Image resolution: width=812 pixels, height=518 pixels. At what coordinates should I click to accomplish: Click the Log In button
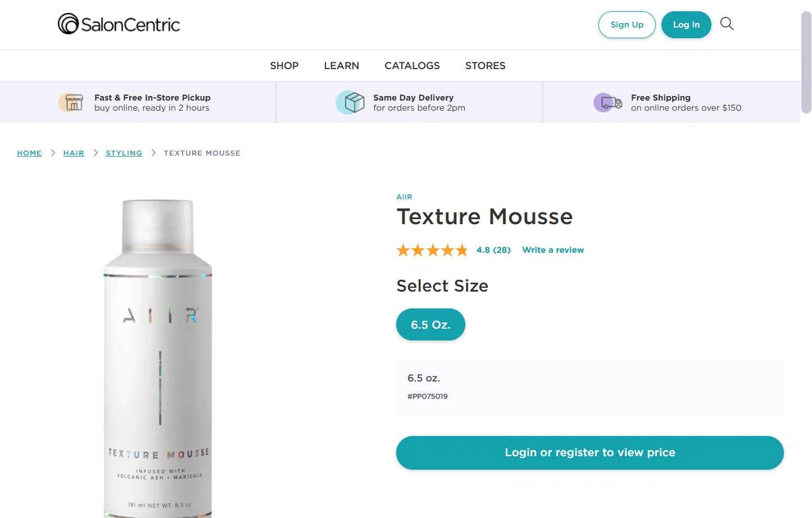(x=686, y=25)
